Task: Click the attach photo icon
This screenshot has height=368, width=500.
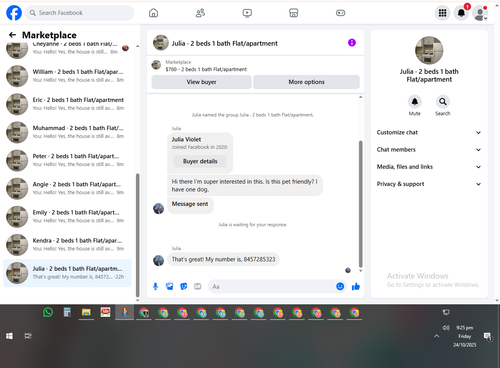Action: coord(170,286)
